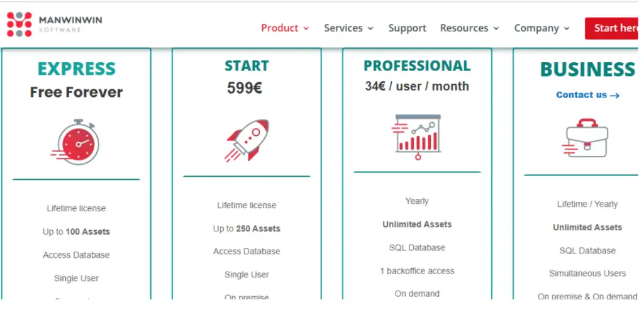This screenshot has width=644, height=322.
Task: Click On premise in the Start plan
Action: [247, 297]
